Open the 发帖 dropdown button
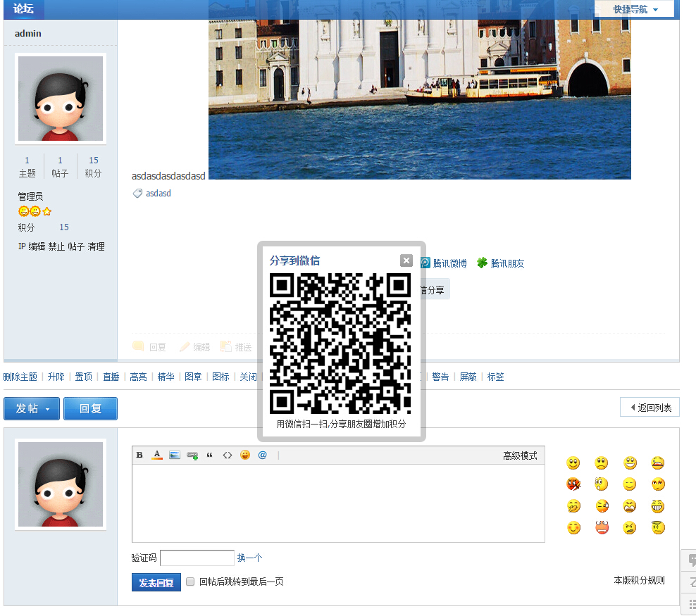Screen dimensions: 696x616 pos(32,408)
